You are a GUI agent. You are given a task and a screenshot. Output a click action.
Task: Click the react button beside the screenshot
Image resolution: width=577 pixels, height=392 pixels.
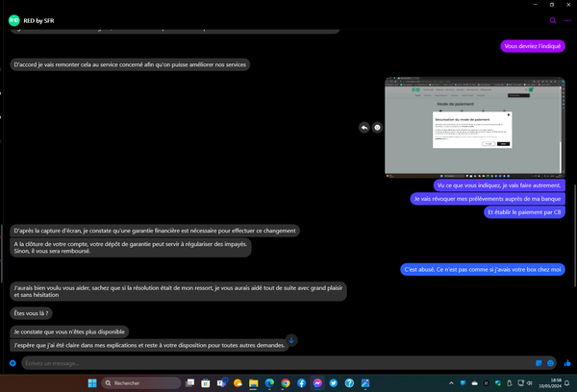(377, 127)
